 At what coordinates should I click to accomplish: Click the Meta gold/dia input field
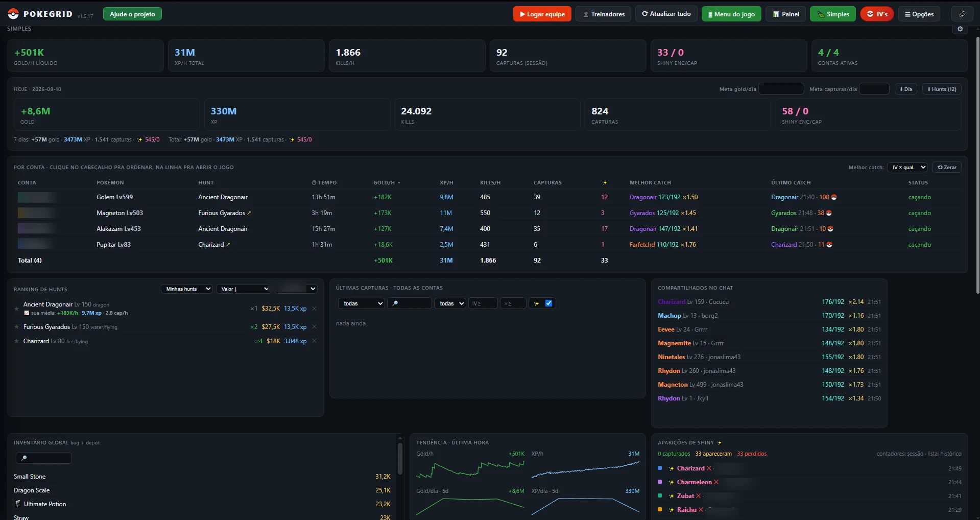coord(781,89)
